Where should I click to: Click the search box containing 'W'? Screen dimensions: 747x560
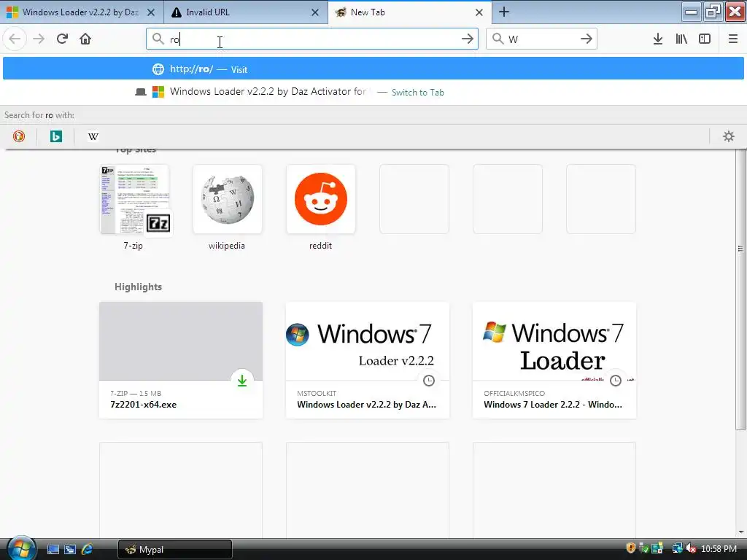[x=541, y=39]
